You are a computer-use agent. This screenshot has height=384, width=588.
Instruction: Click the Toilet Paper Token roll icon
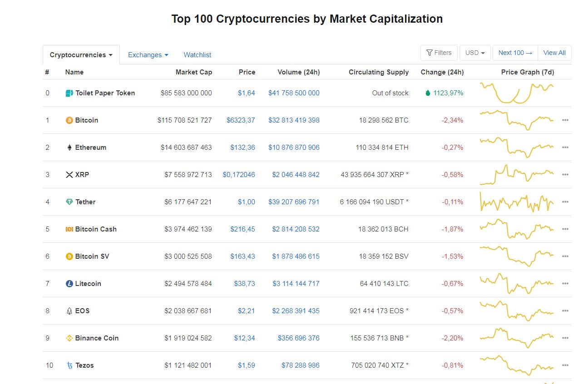click(x=69, y=93)
